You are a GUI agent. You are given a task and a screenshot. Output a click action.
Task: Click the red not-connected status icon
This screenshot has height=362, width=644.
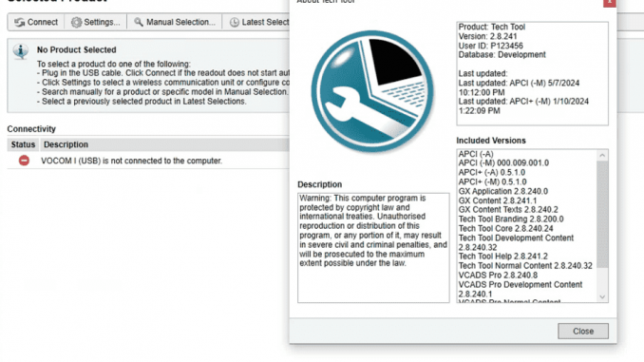[x=24, y=161]
